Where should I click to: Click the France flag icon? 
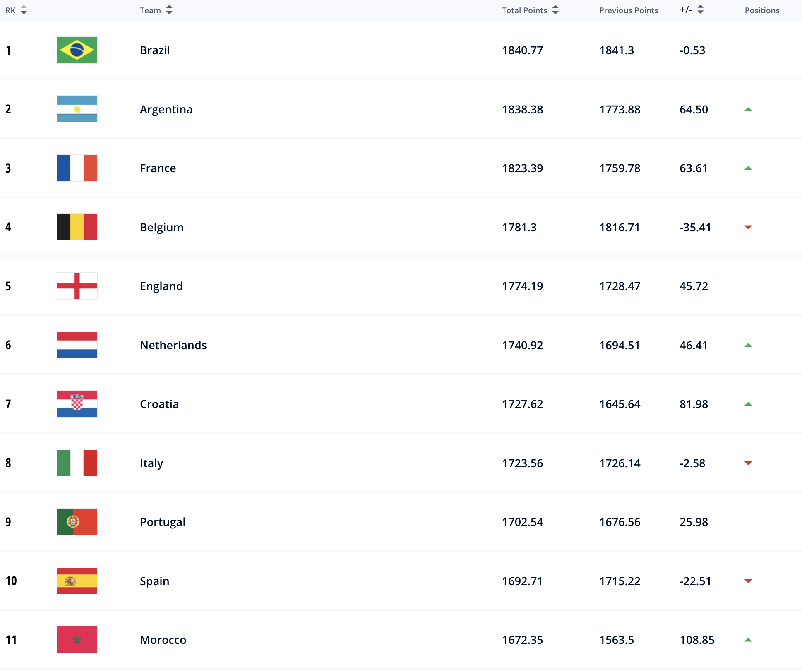click(x=77, y=168)
